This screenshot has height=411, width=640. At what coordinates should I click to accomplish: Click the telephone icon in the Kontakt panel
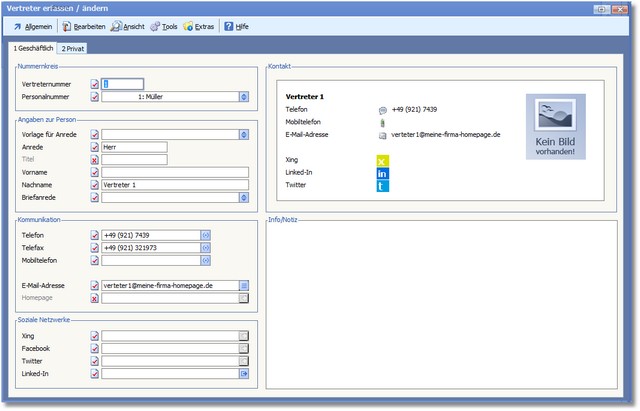pos(382,110)
